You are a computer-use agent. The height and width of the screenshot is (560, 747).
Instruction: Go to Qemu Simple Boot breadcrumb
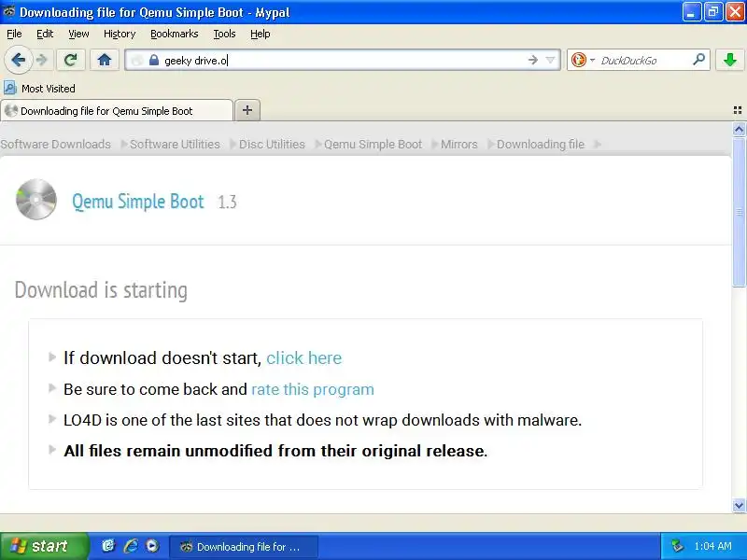[373, 145]
